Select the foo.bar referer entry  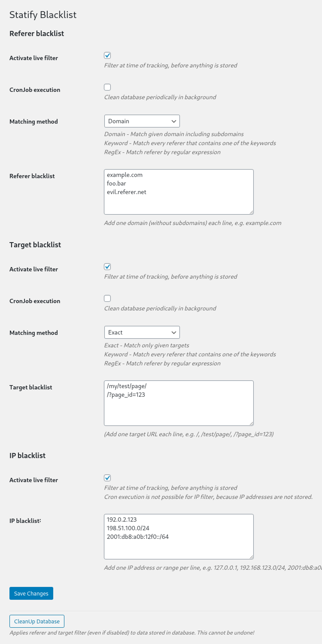click(x=116, y=183)
